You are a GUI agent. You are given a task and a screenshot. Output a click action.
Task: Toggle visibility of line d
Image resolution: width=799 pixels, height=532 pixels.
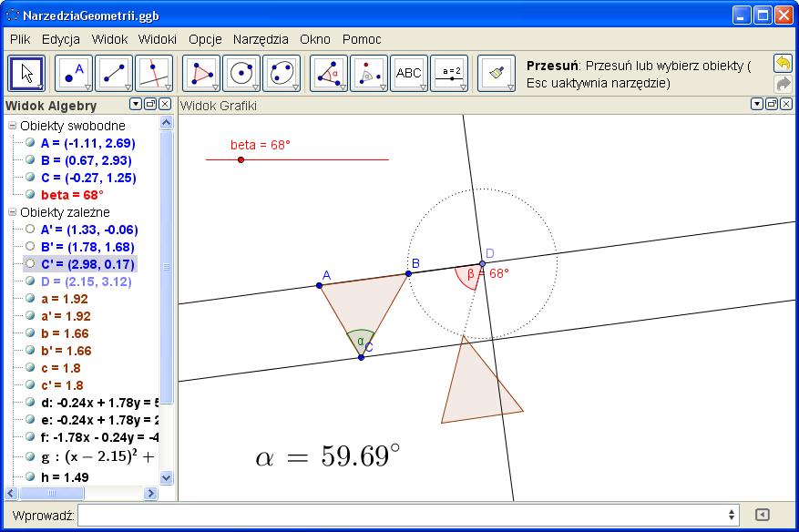[x=30, y=403]
